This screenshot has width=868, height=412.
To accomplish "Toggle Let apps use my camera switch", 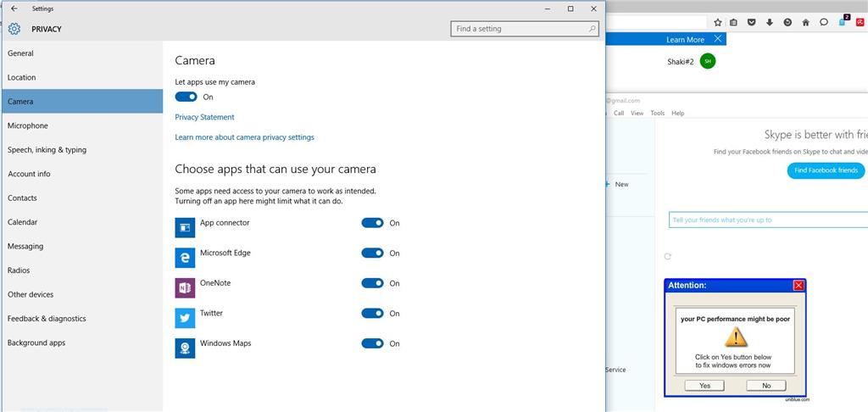I will tap(186, 97).
